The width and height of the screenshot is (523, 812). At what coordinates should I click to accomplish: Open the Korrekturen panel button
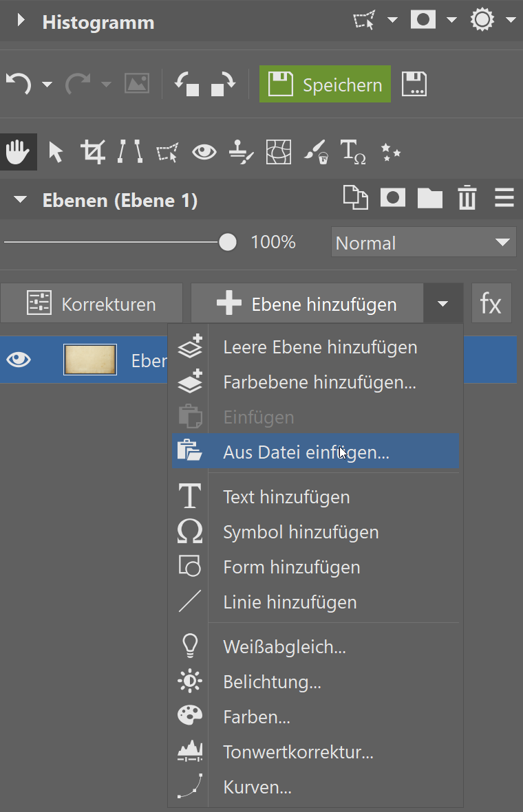pyautogui.click(x=92, y=303)
